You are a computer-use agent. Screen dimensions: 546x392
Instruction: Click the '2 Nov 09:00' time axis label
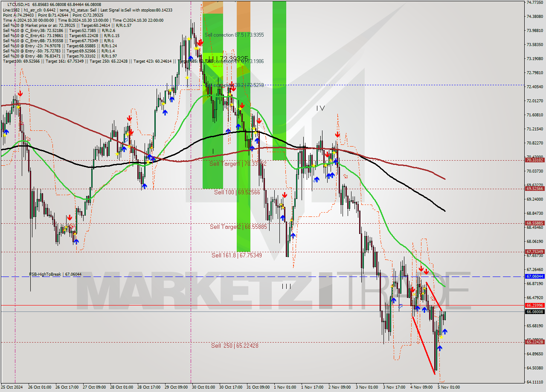[339, 387]
